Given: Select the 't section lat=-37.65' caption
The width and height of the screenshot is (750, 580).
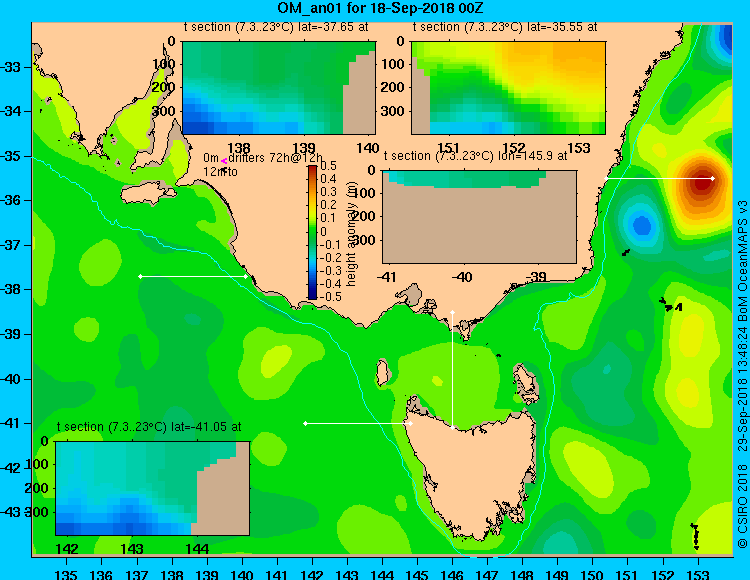Looking at the screenshot, I should click(276, 27).
